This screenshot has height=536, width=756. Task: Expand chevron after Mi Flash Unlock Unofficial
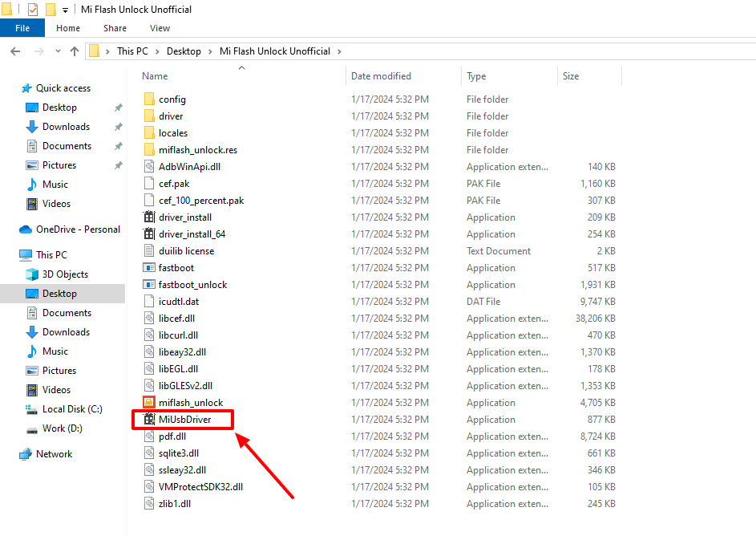pyautogui.click(x=339, y=51)
